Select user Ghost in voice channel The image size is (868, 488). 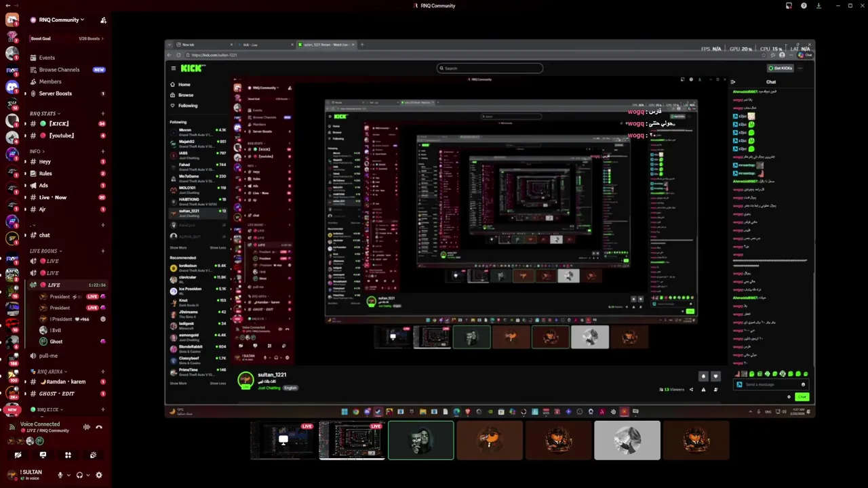tap(72, 342)
